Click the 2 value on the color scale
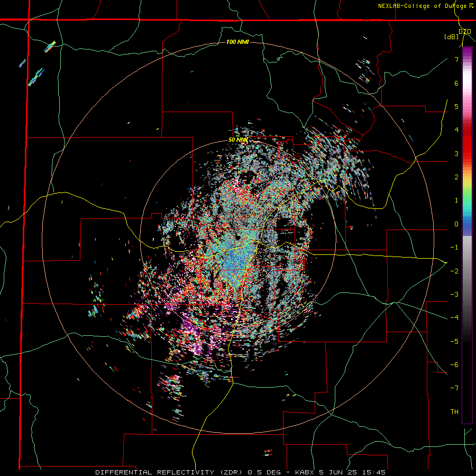This screenshot has height=476, width=476. coord(456,177)
